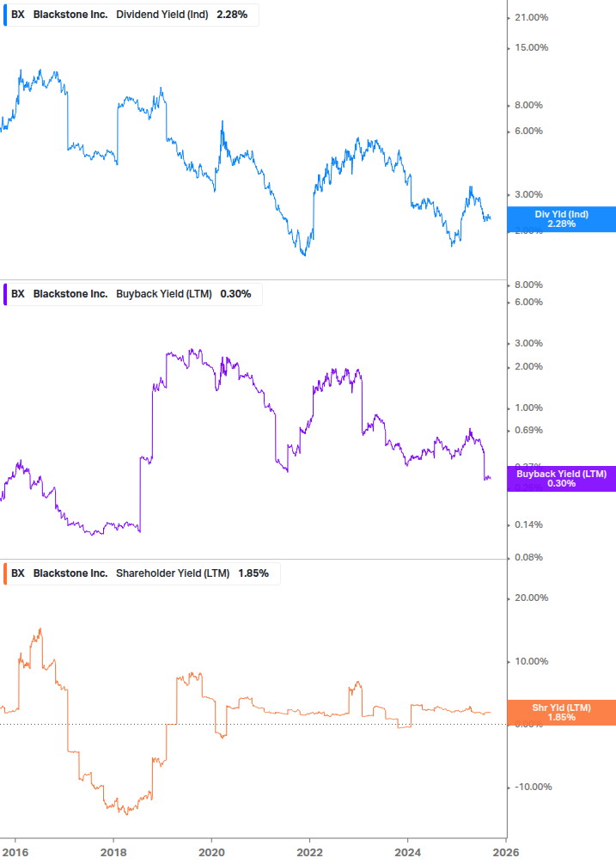The width and height of the screenshot is (616, 864).
Task: Click the BX ticker in the Dividend Yield legend
Action: [18, 15]
